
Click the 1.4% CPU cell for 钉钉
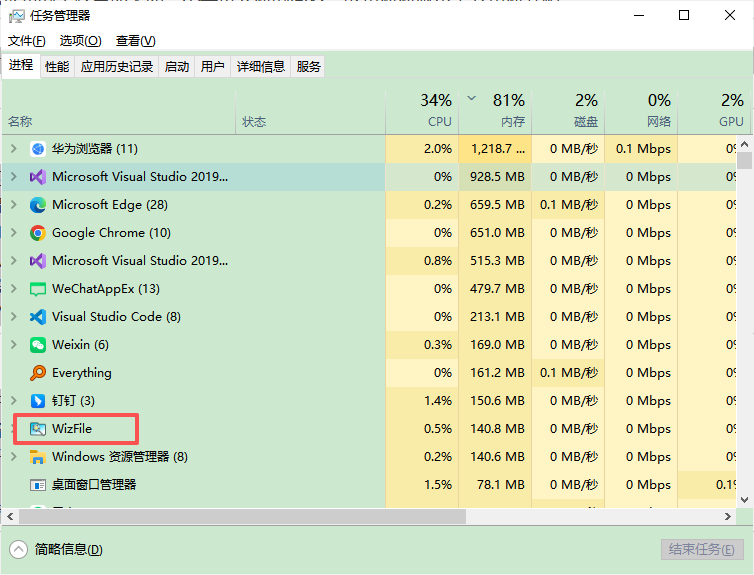(x=422, y=400)
